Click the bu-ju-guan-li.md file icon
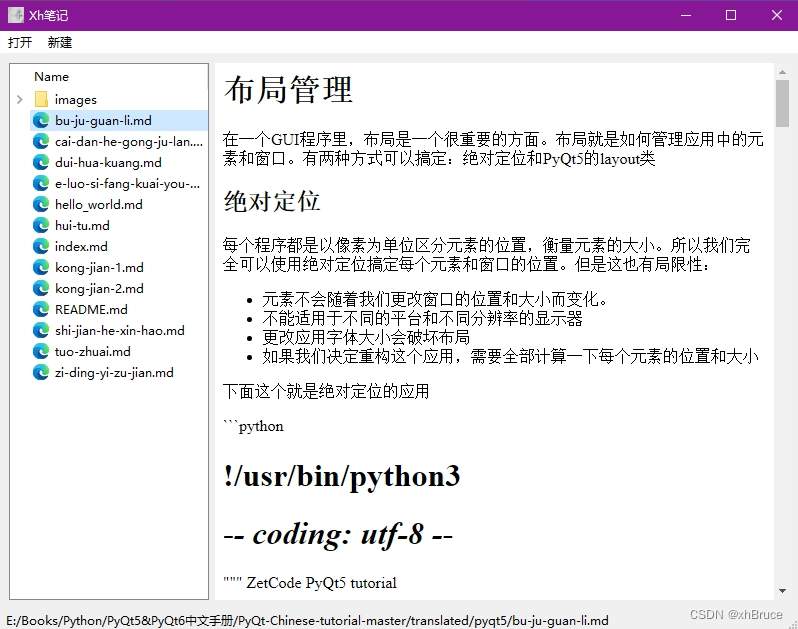Image resolution: width=798 pixels, height=629 pixels. [41, 121]
